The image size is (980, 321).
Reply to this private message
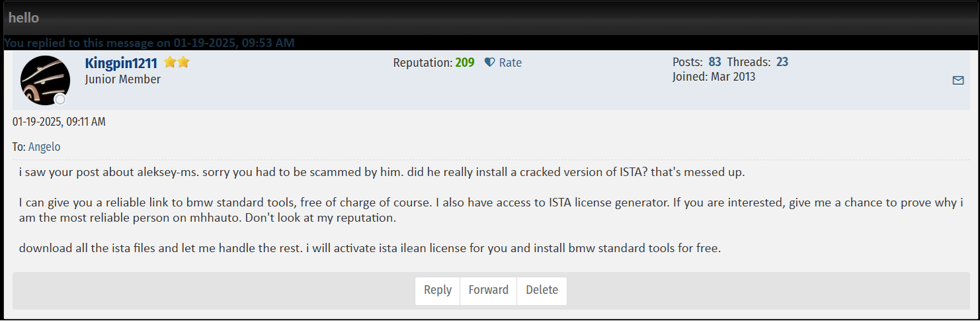[438, 290]
